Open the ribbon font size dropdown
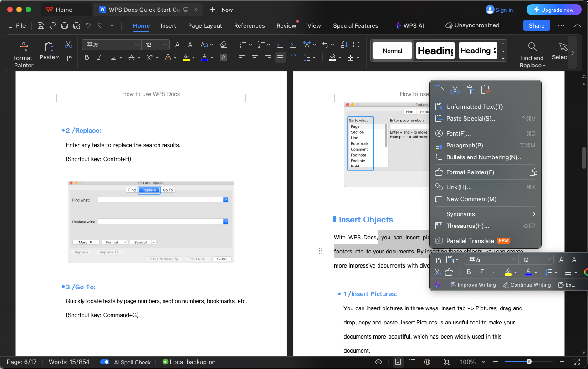 tap(164, 45)
